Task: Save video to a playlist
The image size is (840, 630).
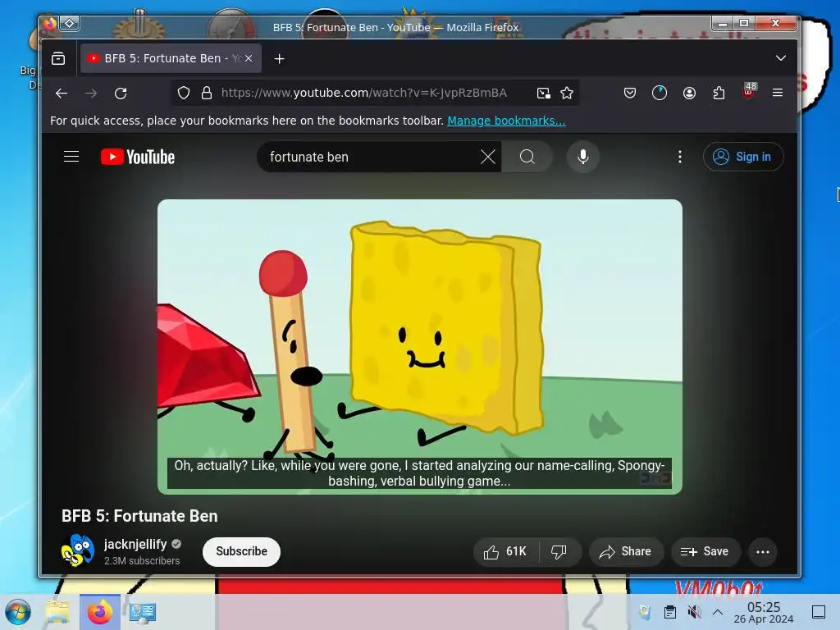Action: (705, 552)
